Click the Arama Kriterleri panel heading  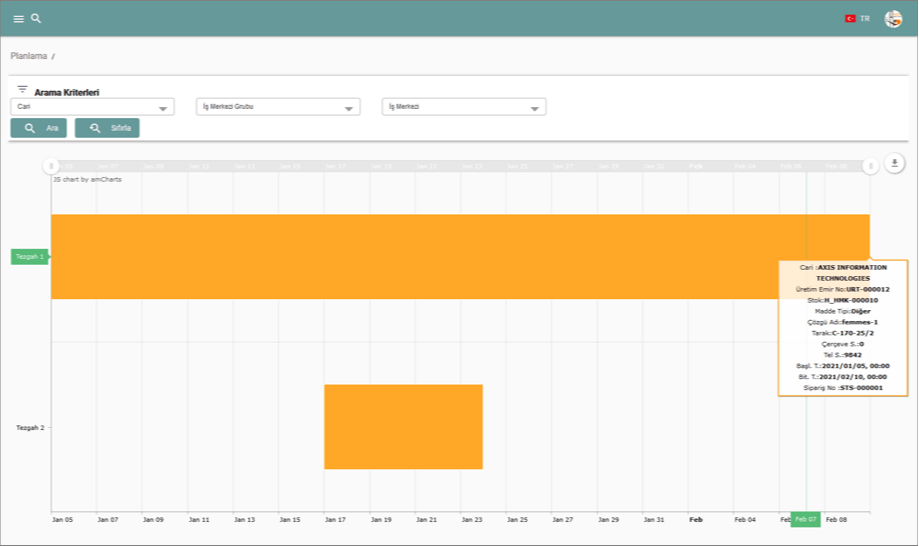66,92
